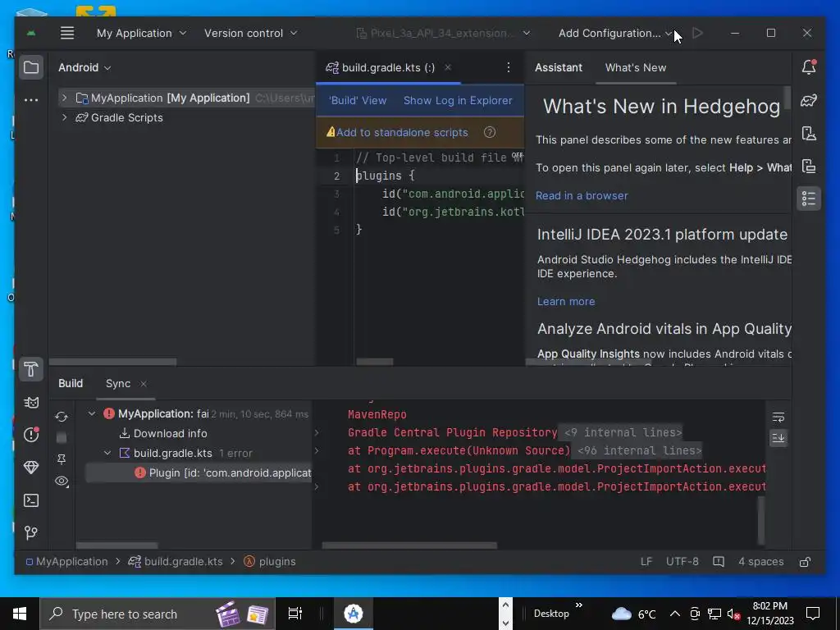Click Show Log in Explorer link
Image resolution: width=840 pixels, height=630 pixels.
[x=458, y=101]
